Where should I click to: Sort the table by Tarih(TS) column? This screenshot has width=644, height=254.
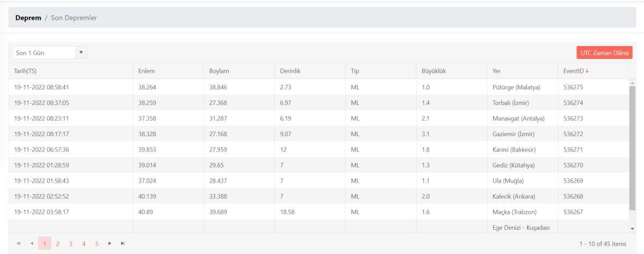[25, 71]
